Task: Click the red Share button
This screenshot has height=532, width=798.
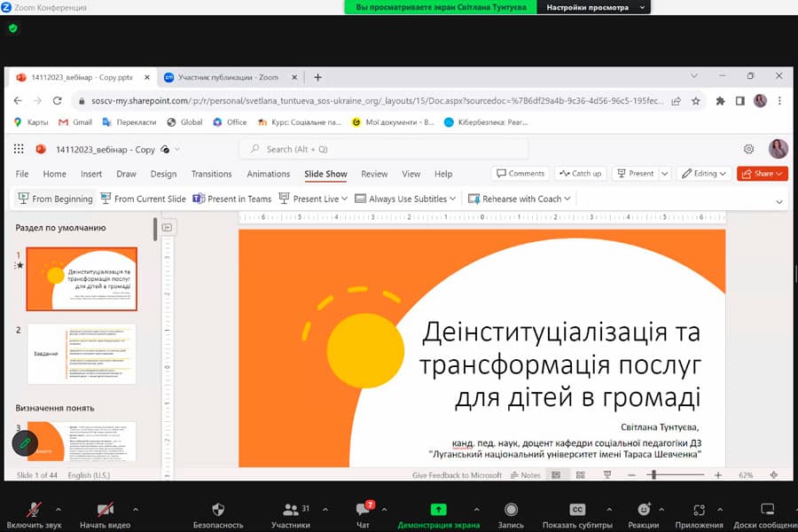Action: pos(761,174)
